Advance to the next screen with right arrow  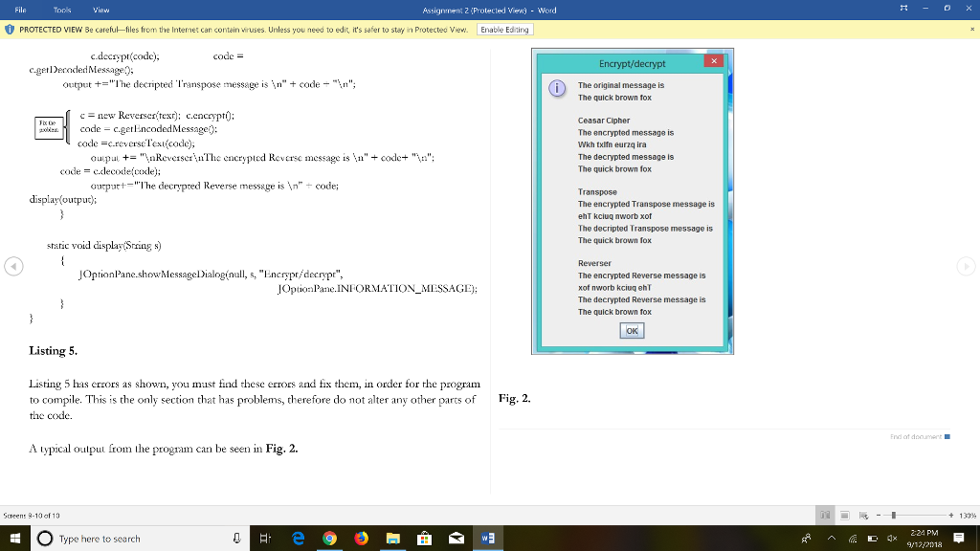pyautogui.click(x=968, y=267)
